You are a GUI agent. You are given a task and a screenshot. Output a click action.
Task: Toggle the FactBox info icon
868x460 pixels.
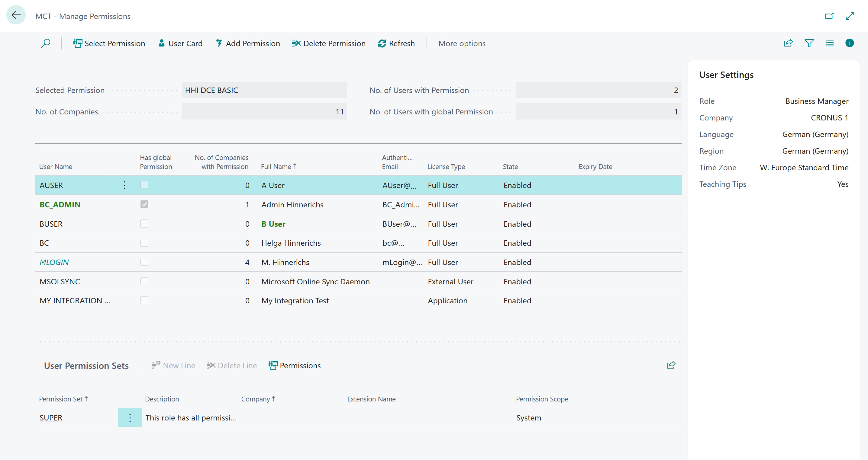pos(850,43)
